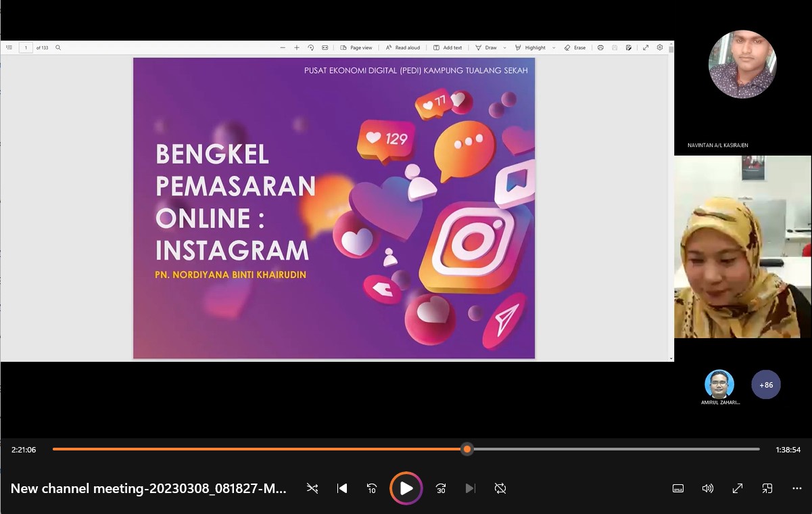Enter full screen video mode
Image resolution: width=812 pixels, height=514 pixels.
click(x=738, y=488)
